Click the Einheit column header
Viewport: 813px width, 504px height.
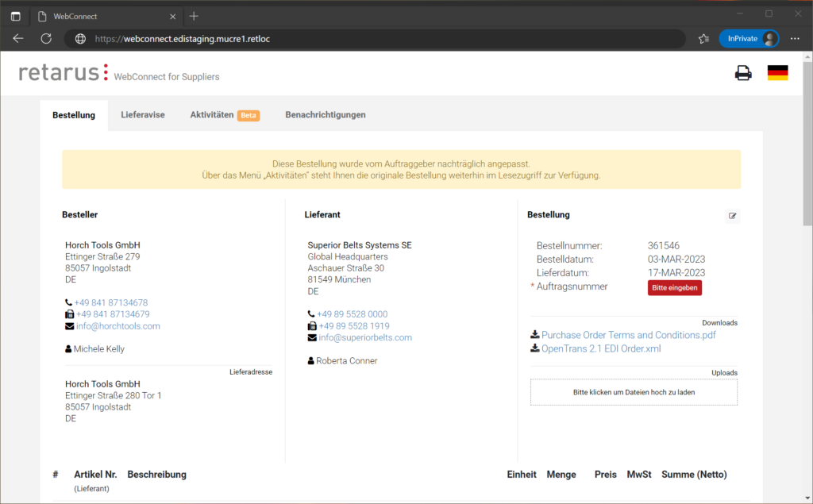point(522,475)
